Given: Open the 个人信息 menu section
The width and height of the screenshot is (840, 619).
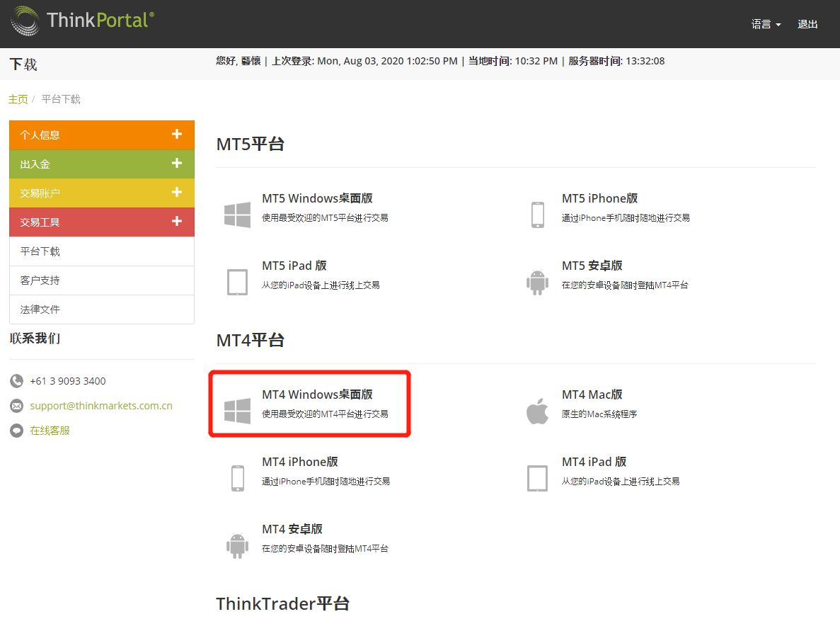Looking at the screenshot, I should click(x=102, y=135).
